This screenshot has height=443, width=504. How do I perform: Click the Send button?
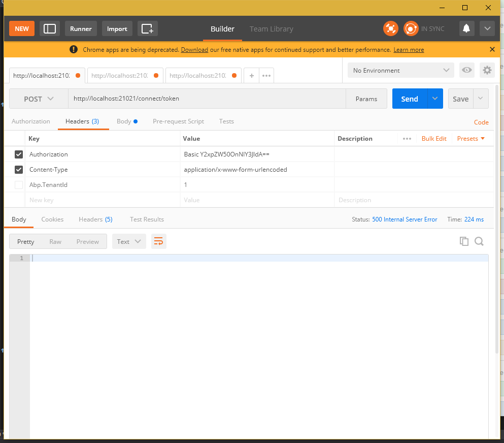409,99
